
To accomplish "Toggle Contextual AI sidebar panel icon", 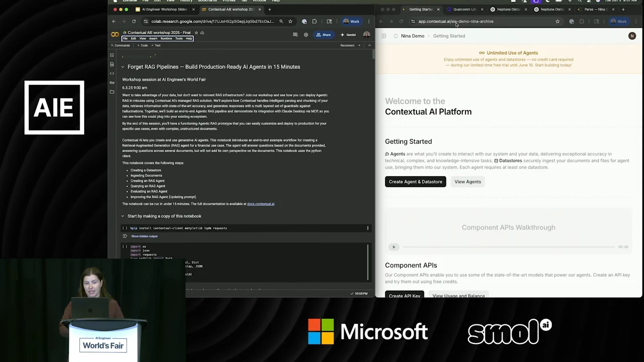I will pyautogui.click(x=384, y=36).
